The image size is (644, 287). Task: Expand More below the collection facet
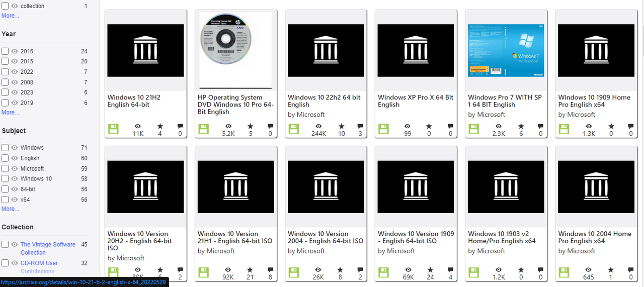coord(10,16)
